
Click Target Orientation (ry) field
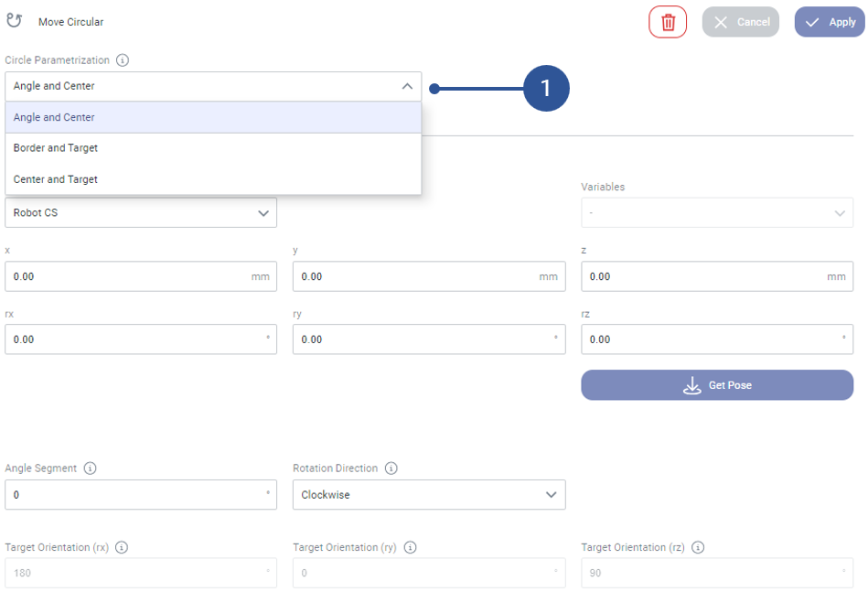(429, 573)
